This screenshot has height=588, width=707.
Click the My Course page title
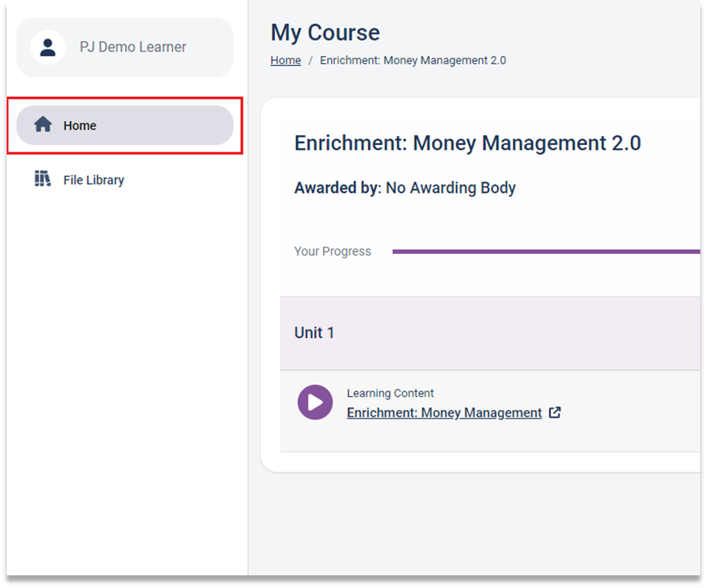click(x=325, y=33)
